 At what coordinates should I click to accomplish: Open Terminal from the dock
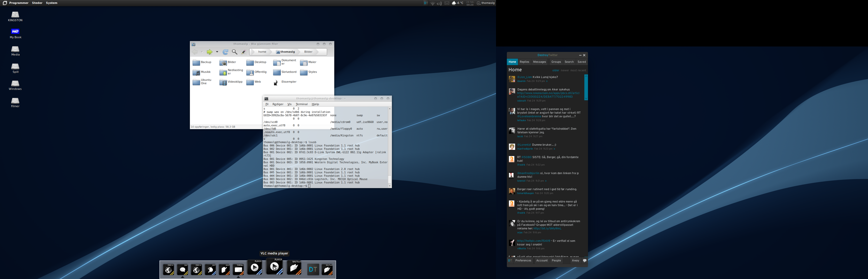tap(238, 269)
